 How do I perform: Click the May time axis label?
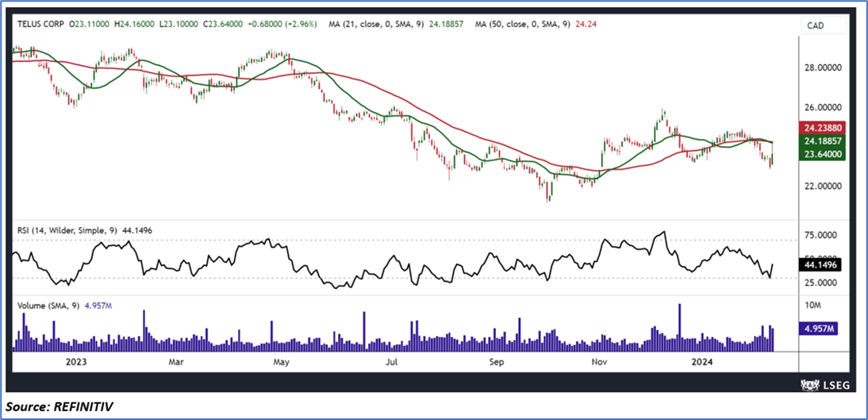pyautogui.click(x=281, y=362)
